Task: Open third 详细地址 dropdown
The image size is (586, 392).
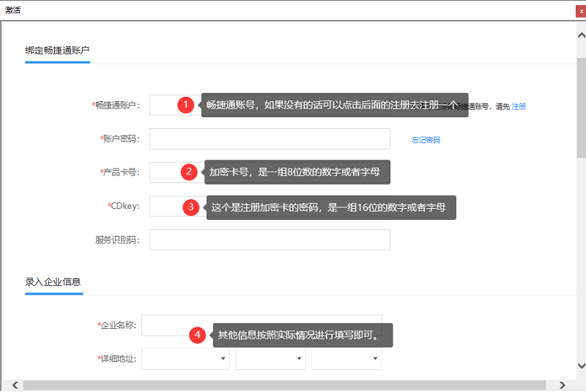Action: (346, 359)
